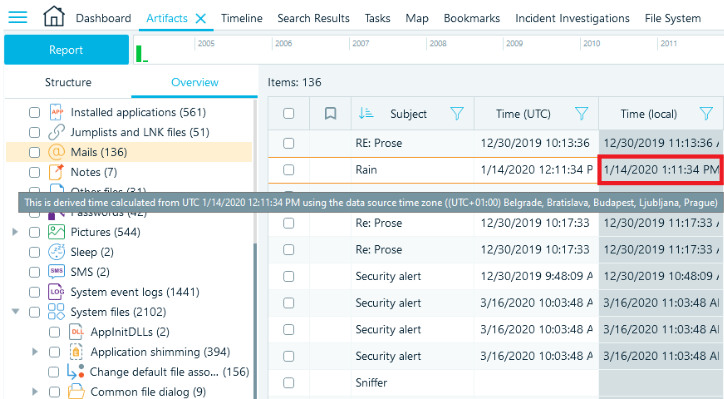The height and width of the screenshot is (399, 724).
Task: Click local time cell 1/14/2020 1:11:34 PM
Action: pyautogui.click(x=661, y=170)
